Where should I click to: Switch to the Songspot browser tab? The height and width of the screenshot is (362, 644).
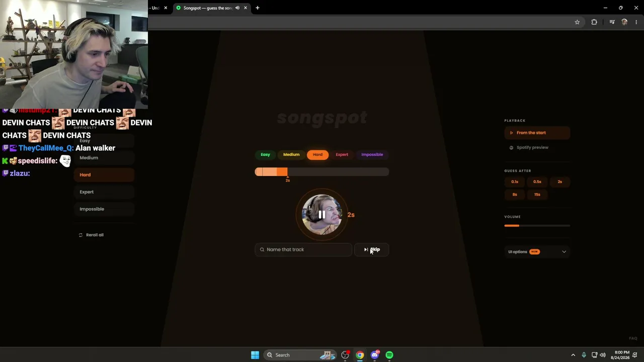click(x=211, y=8)
